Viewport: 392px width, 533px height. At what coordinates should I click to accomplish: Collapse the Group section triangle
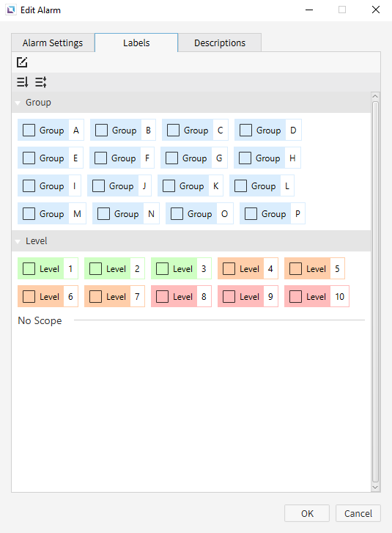coord(18,103)
